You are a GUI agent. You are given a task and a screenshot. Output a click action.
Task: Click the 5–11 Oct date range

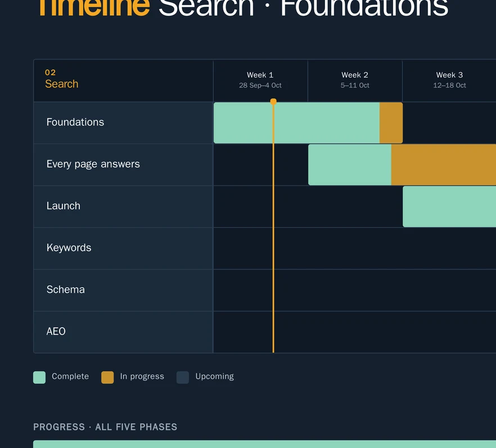pos(355,85)
